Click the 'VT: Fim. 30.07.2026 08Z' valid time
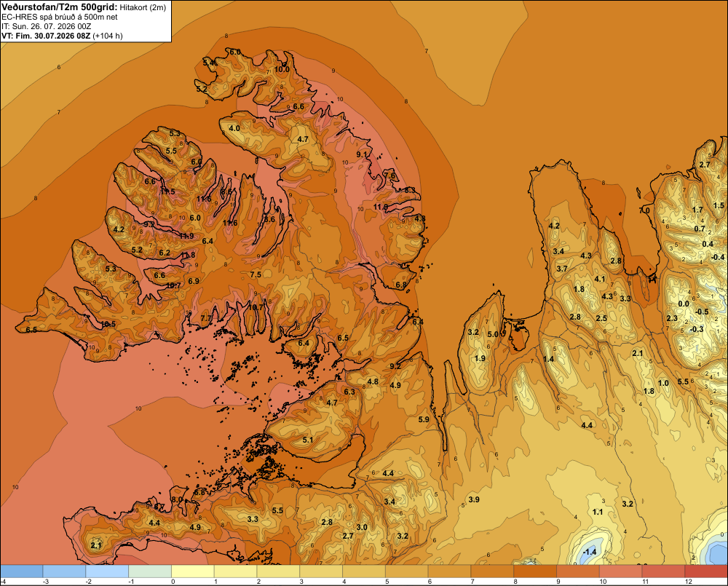This screenshot has height=586, width=728. (46, 36)
